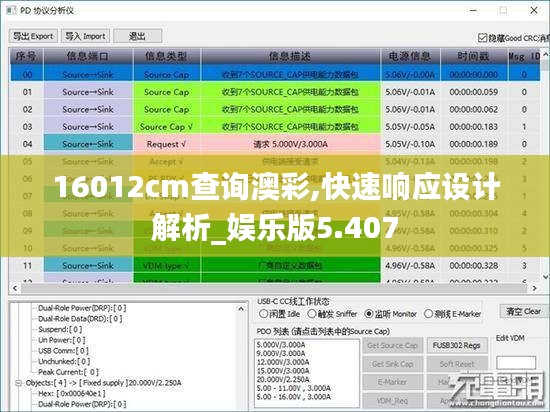Click the Export button
550x412 pixels.
(x=33, y=36)
